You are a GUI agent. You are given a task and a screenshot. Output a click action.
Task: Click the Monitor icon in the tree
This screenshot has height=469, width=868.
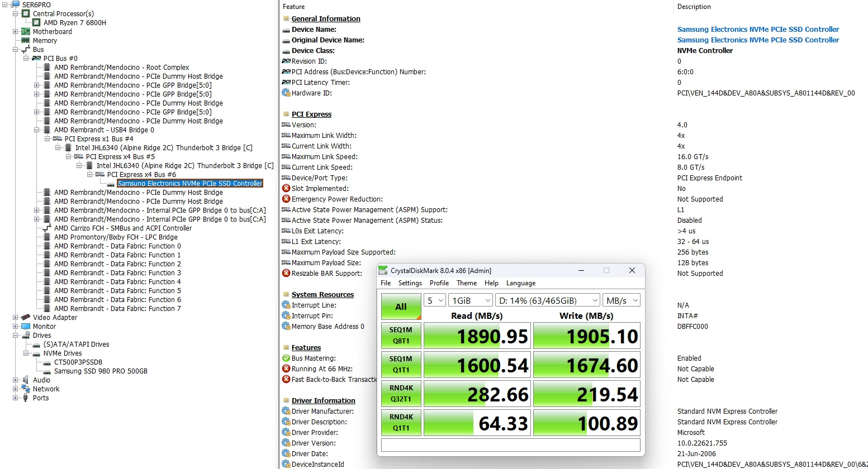(26, 326)
